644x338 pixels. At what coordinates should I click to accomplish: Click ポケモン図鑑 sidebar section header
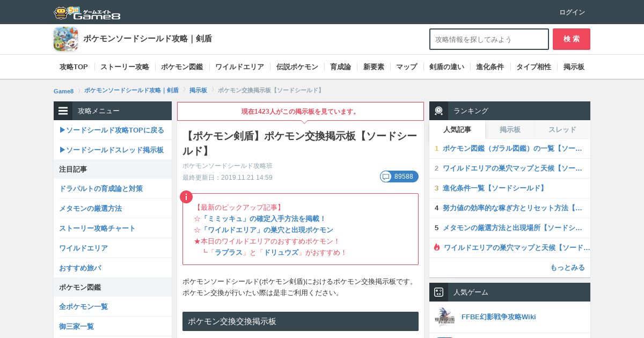coord(113,287)
